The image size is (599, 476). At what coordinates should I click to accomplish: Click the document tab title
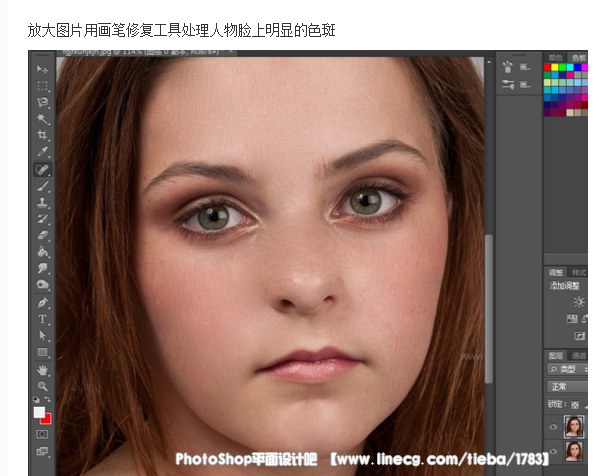(x=141, y=52)
